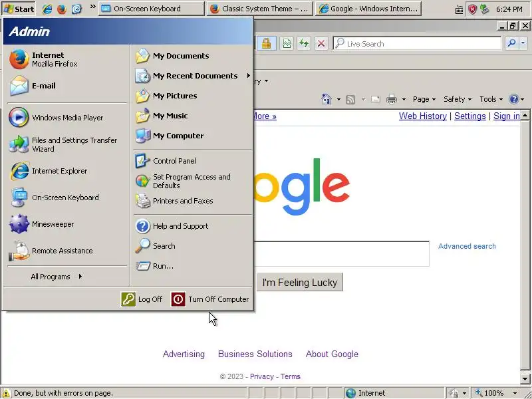Open My Music folder
The width and height of the screenshot is (532, 399).
tap(193, 116)
